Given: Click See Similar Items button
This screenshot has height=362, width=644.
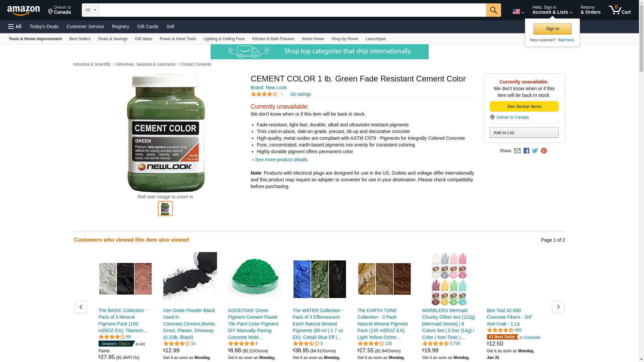Looking at the screenshot, I should 524,107.
